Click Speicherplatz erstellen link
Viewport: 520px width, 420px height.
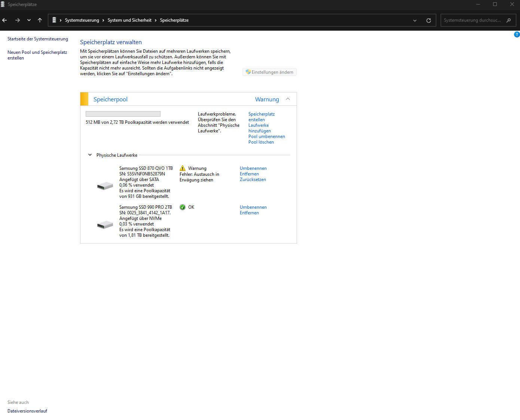coord(261,117)
